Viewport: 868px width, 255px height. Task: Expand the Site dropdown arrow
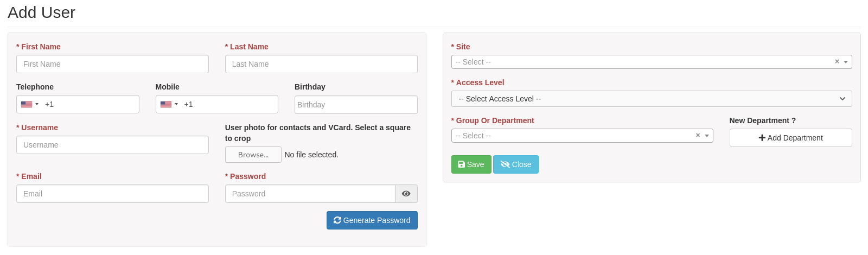pos(846,62)
